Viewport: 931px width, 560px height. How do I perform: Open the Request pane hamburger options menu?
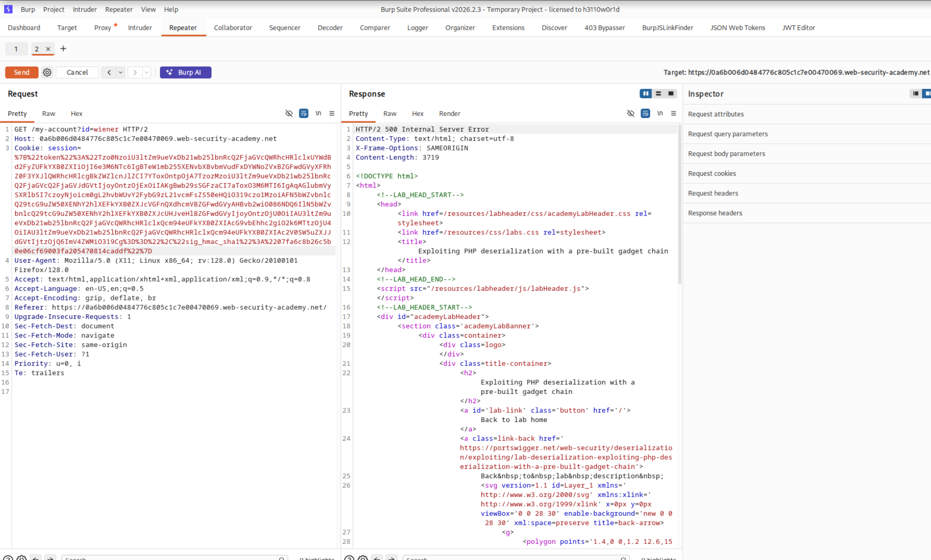pyautogui.click(x=332, y=113)
